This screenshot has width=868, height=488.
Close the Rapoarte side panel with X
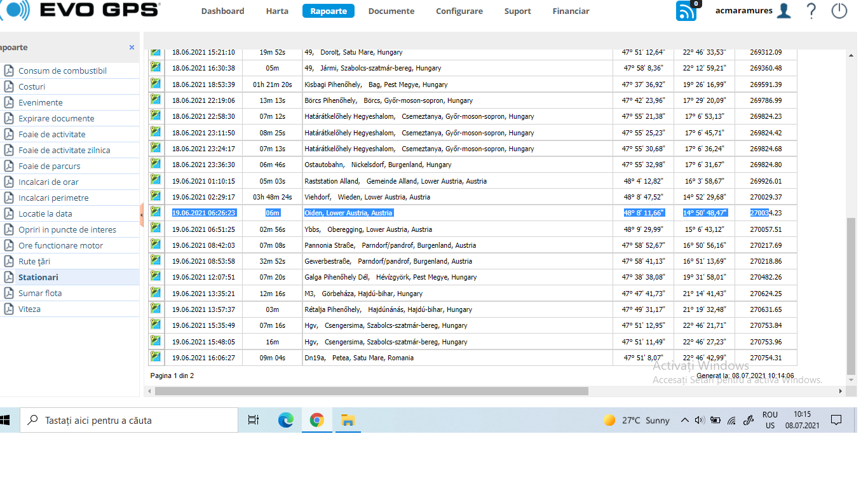(132, 48)
